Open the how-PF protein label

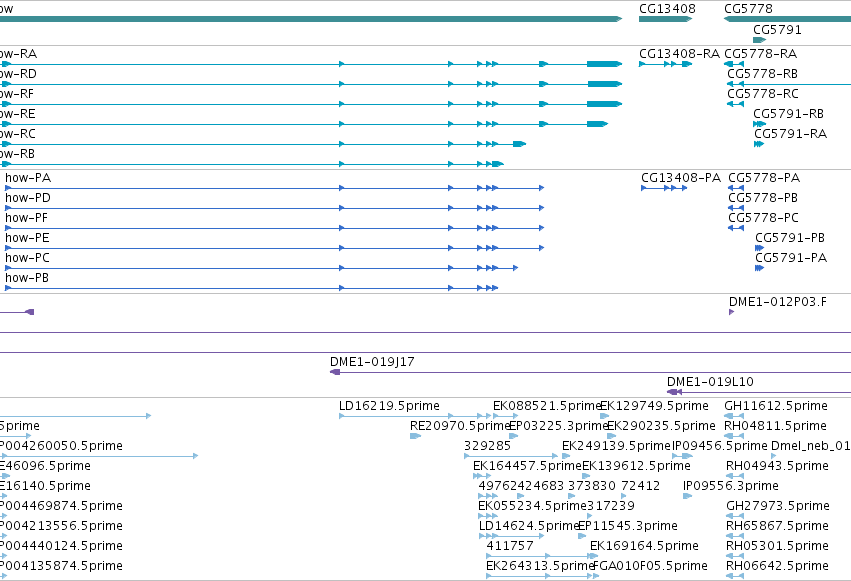(x=26, y=218)
